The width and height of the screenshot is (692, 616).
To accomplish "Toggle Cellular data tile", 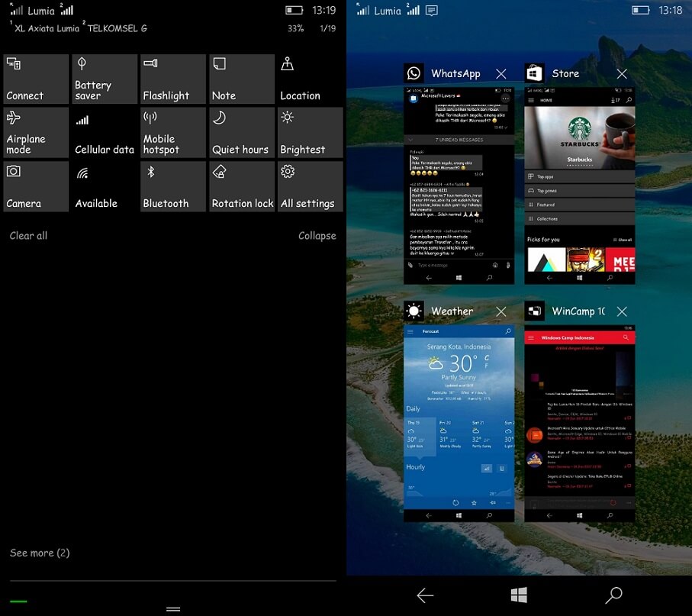I will pos(105,133).
